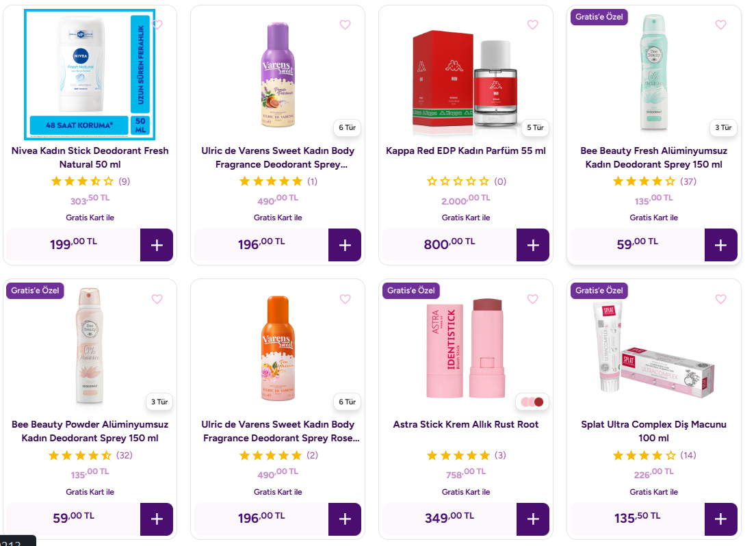Viewport: 756px width, 546px height.
Task: Expand the 5 Tür options for Kappa Red
Action: point(535,128)
